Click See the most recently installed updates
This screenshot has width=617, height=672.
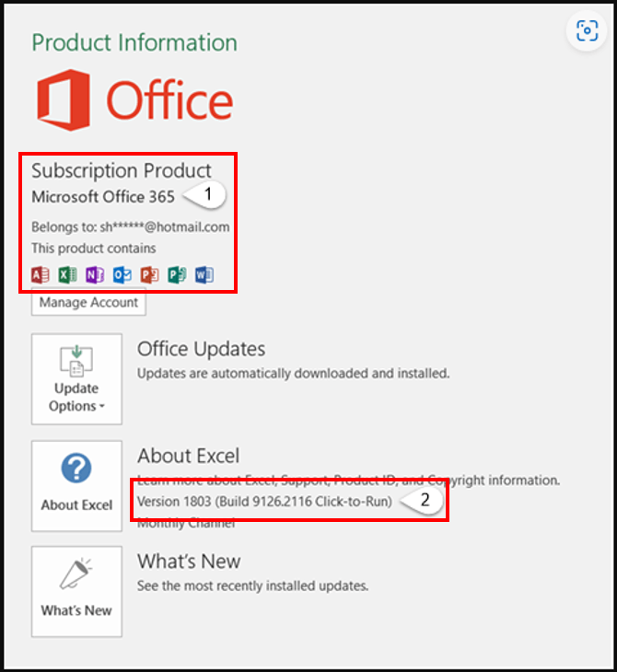point(253,585)
